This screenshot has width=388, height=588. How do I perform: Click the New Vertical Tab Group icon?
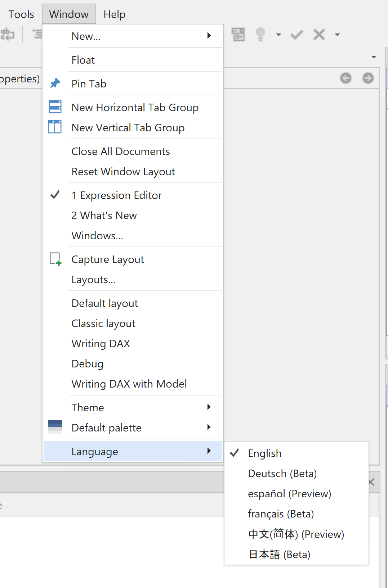pyautogui.click(x=55, y=127)
